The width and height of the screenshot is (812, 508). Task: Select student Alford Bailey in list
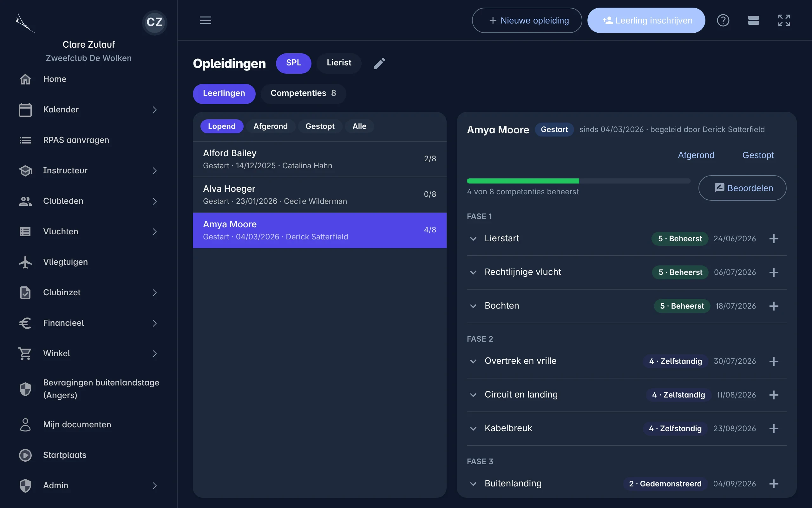319,159
